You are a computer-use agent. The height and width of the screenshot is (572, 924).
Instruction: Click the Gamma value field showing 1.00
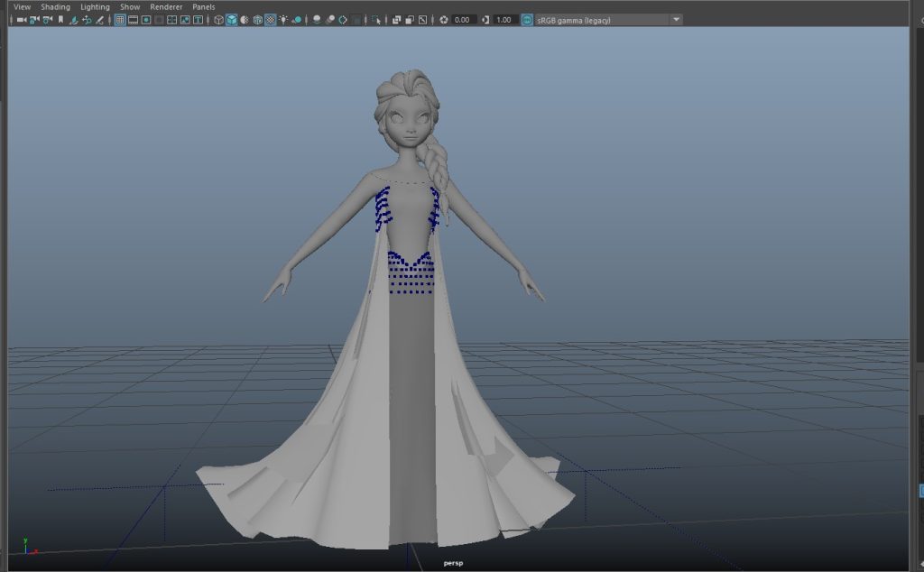pyautogui.click(x=505, y=20)
